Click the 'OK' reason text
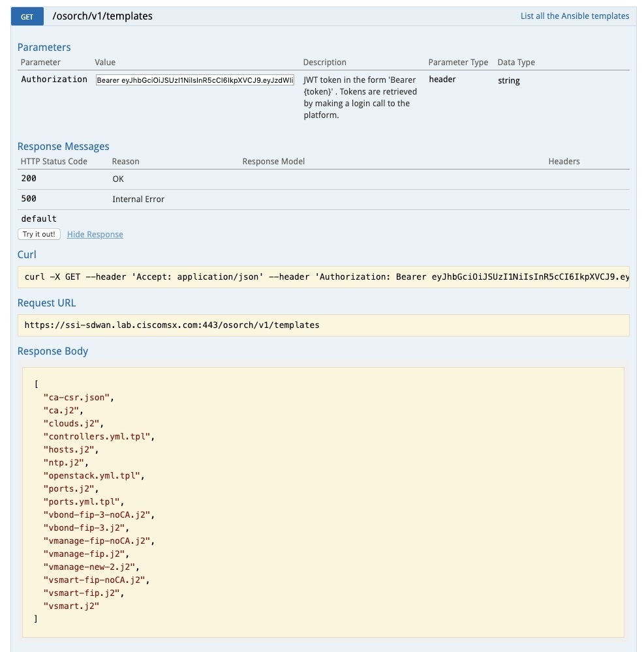Image resolution: width=644 pixels, height=652 pixels. pos(118,179)
